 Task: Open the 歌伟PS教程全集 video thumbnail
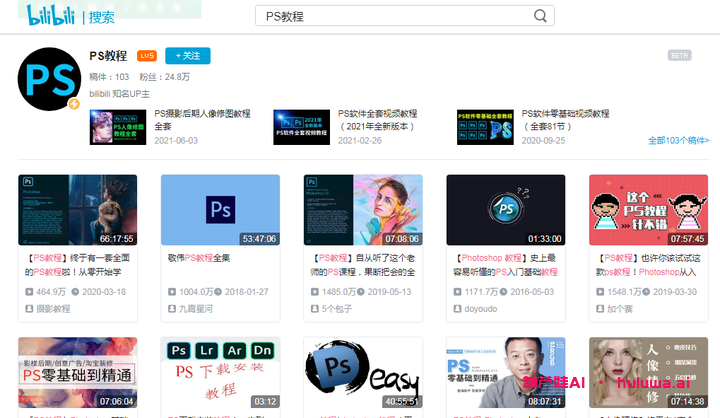[x=220, y=210]
